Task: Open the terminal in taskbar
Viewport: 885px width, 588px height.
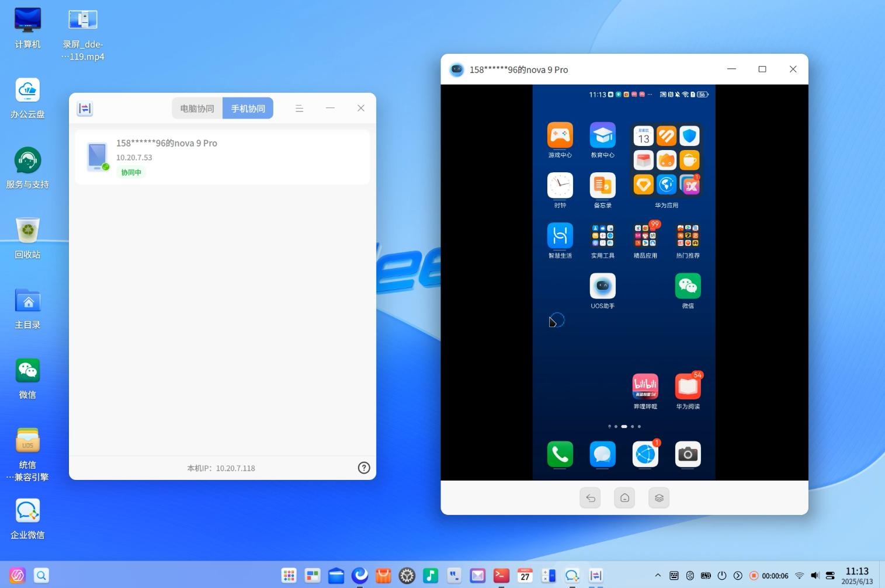Action: (501, 575)
